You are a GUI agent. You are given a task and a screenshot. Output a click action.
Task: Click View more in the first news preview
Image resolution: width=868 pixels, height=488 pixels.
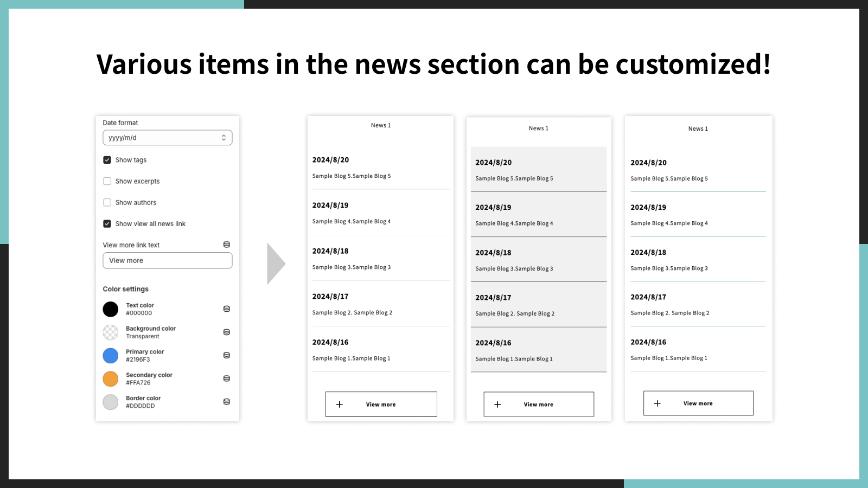[x=381, y=404]
